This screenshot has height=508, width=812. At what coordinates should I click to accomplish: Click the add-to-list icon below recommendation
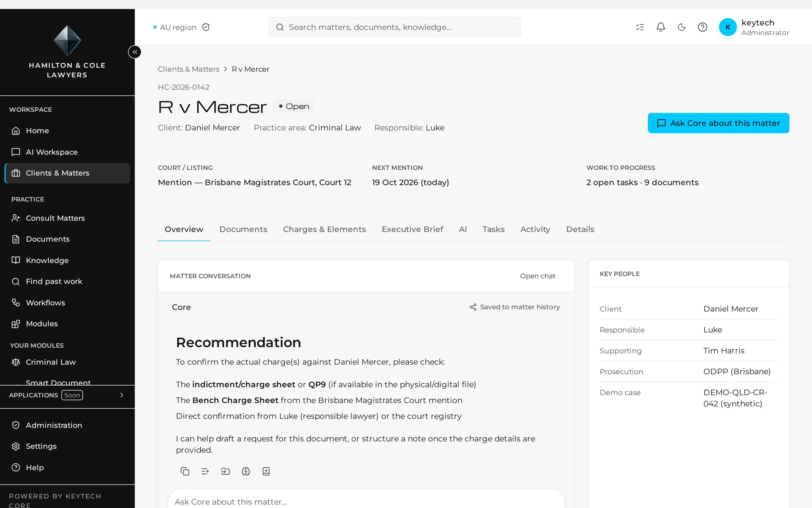pos(205,471)
